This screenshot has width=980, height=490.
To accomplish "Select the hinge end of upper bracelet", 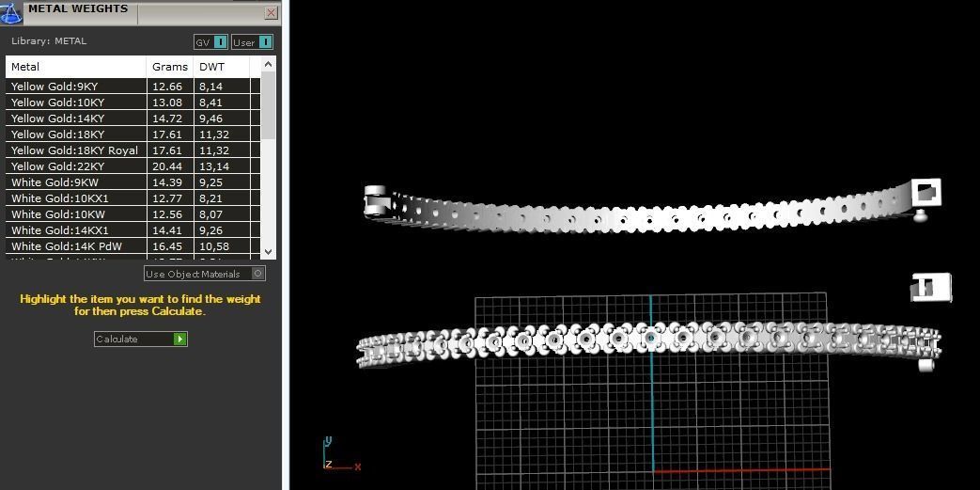I will coord(378,201).
